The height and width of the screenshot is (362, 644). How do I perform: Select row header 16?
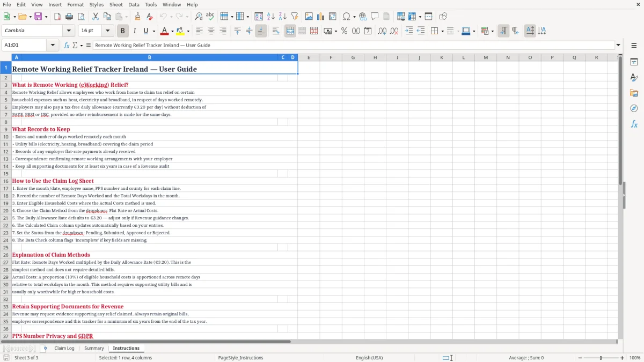[6, 181]
